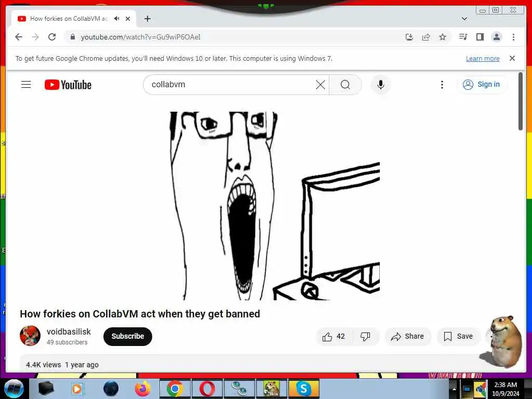Image resolution: width=532 pixels, height=399 pixels.
Task: Reload the YouTube page
Action: (52, 37)
